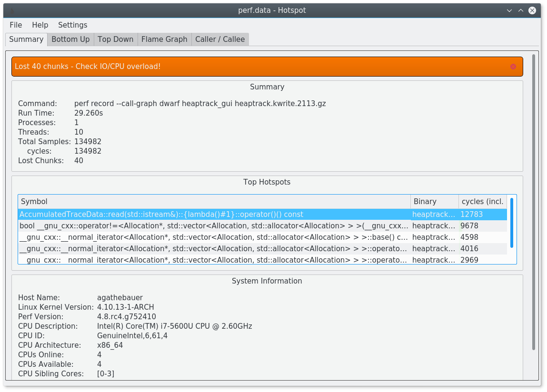
Task: Click the 12783 cycles value
Action: (472, 215)
